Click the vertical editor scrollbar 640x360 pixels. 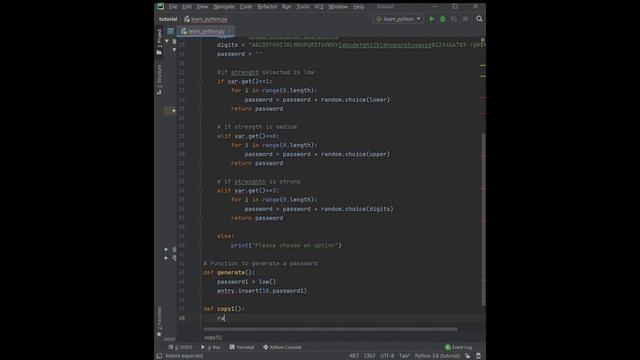483,220
